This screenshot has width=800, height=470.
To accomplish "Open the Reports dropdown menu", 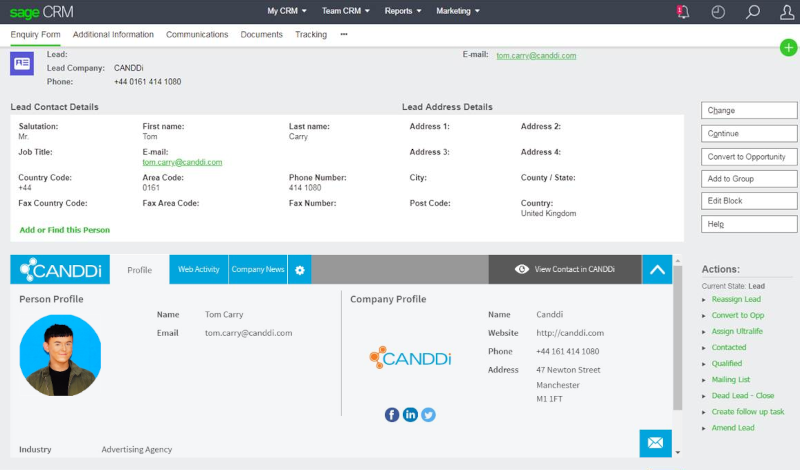I will (x=403, y=11).
